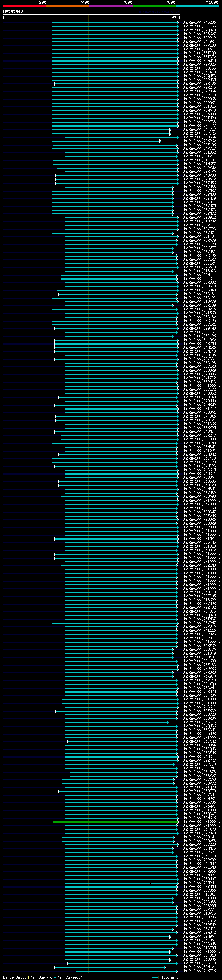Select hit label UniRef100_Q5D1L8

pyautogui.click(x=199, y=592)
